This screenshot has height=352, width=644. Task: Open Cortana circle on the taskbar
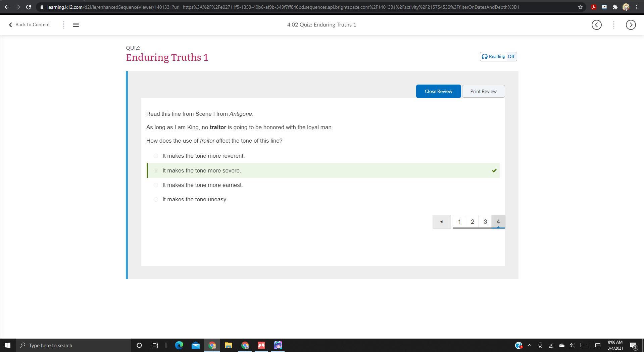(139, 345)
